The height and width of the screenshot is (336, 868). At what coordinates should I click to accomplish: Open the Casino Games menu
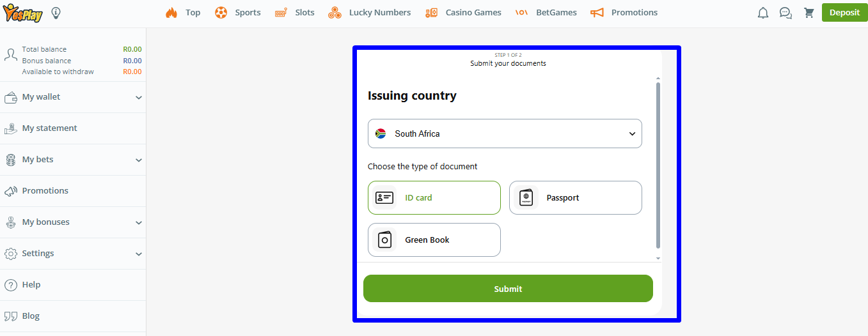tap(464, 13)
